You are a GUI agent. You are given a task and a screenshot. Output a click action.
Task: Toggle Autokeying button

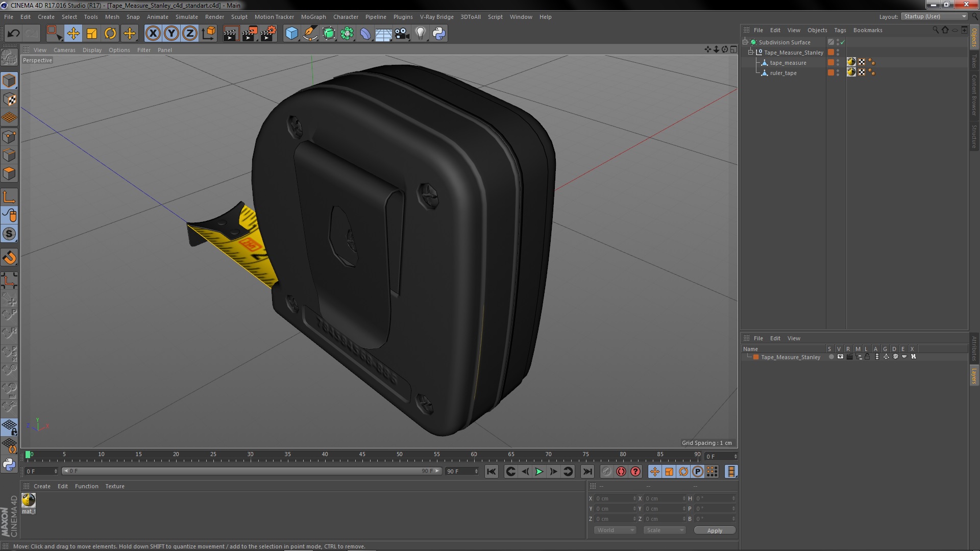point(621,472)
